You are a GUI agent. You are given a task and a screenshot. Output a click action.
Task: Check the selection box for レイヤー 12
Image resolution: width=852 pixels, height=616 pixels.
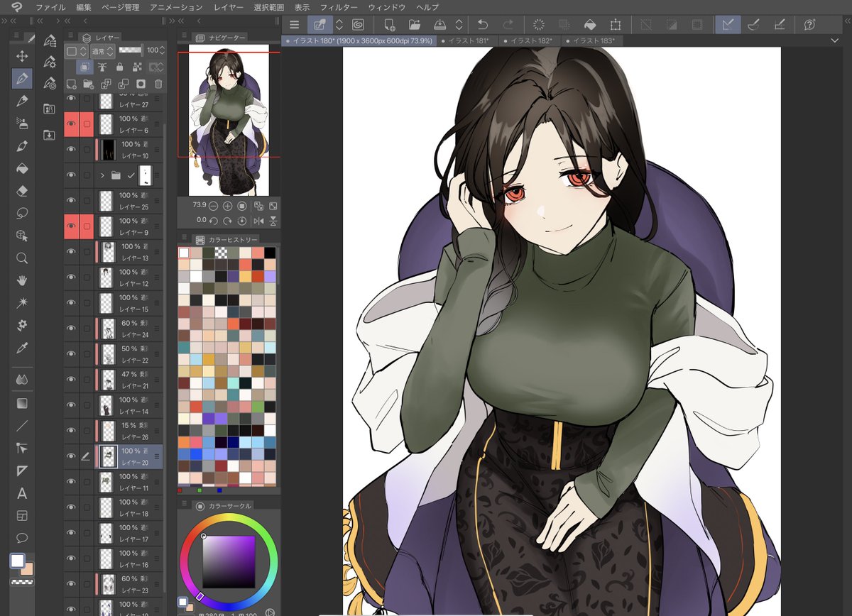point(87,277)
